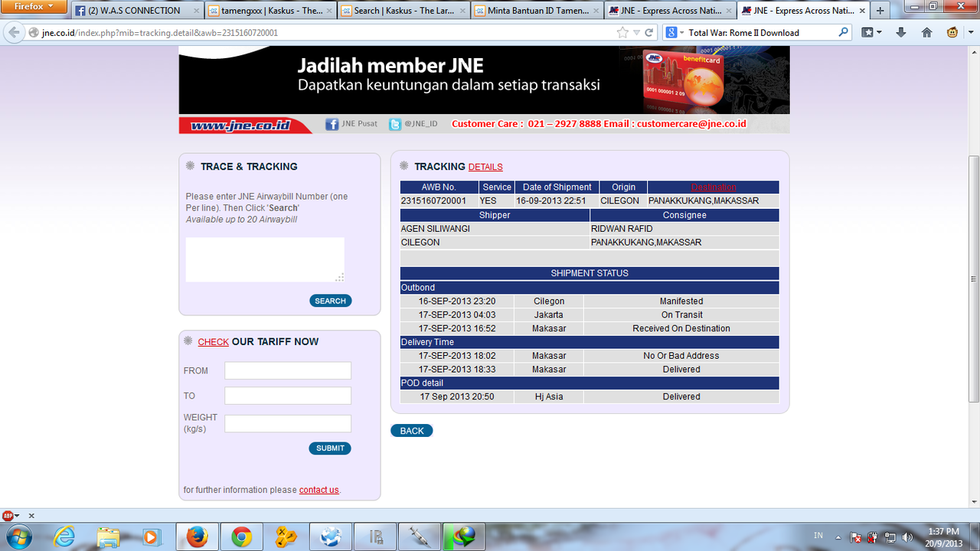Click the JNE Pusat Facebook icon
The image size is (980, 551).
click(332, 124)
